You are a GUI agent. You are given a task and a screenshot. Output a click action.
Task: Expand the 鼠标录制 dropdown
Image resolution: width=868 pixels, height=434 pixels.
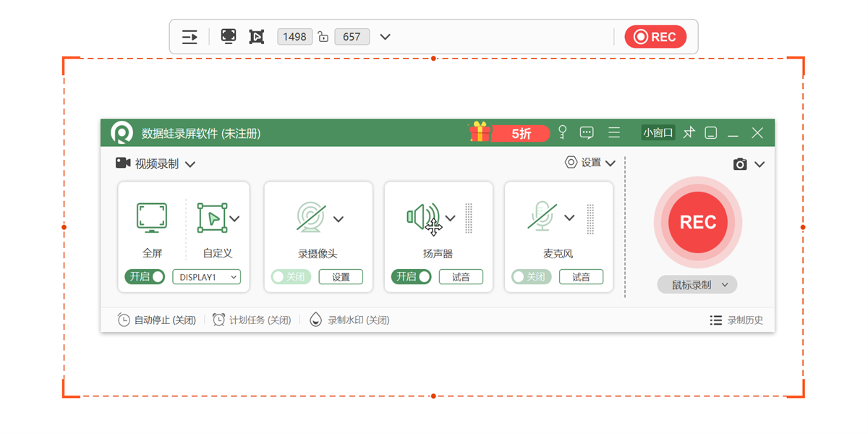(697, 285)
